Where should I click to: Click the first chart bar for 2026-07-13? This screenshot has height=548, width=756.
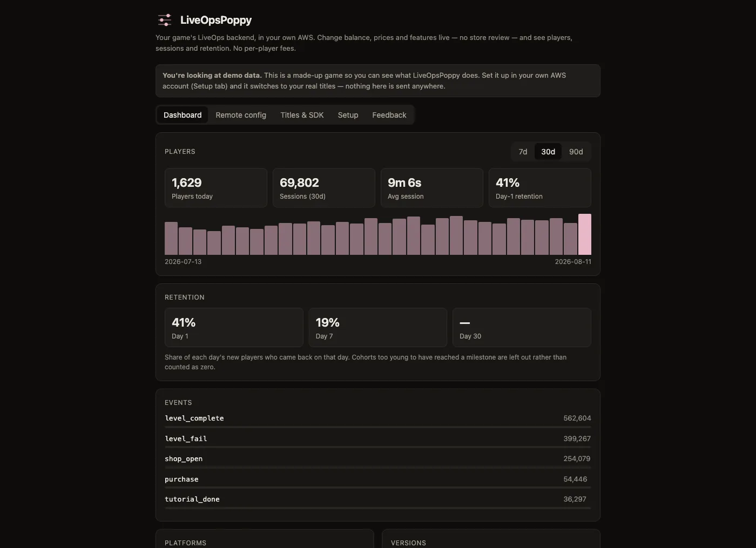[171, 238]
